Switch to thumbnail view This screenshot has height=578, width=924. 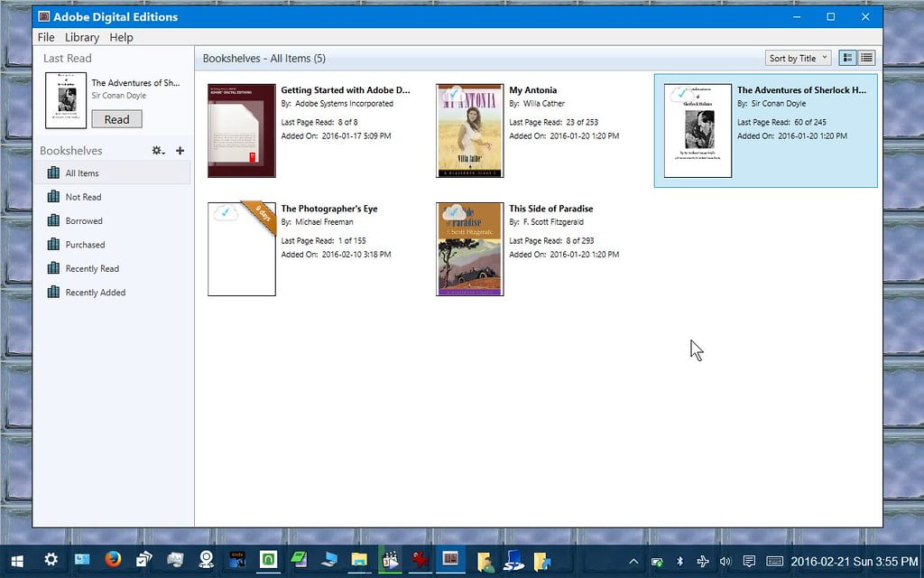[x=847, y=58]
